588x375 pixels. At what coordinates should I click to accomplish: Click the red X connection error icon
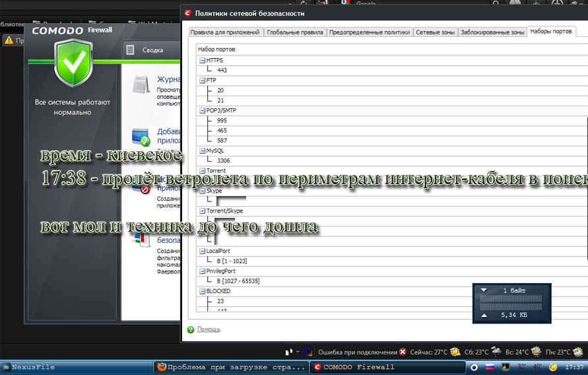pyautogui.click(x=403, y=352)
